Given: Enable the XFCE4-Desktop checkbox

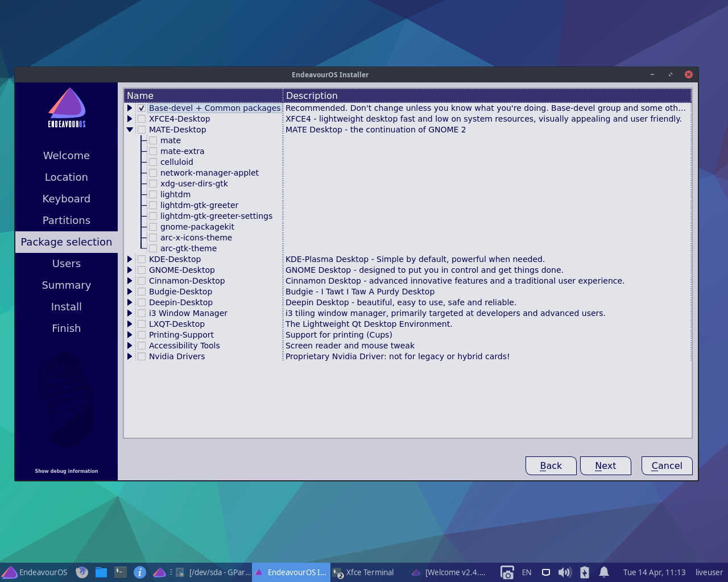Looking at the screenshot, I should click(x=142, y=119).
